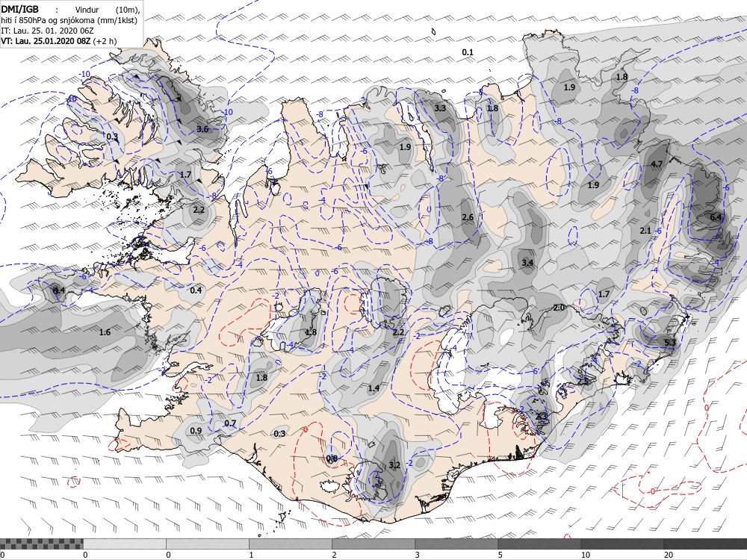Click the darkest legend swatch above 20
Screen dimensions: 747x560
705,544
